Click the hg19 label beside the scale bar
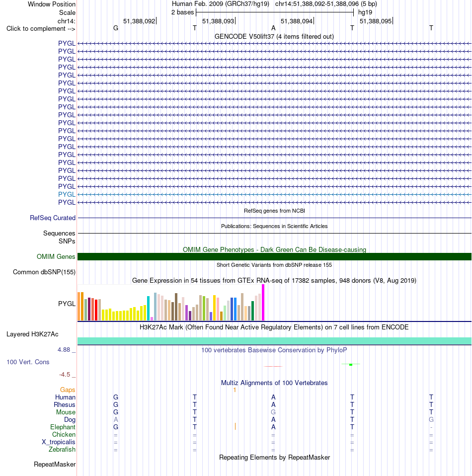Image resolution: width=472 pixels, height=476 pixels. pyautogui.click(x=365, y=12)
